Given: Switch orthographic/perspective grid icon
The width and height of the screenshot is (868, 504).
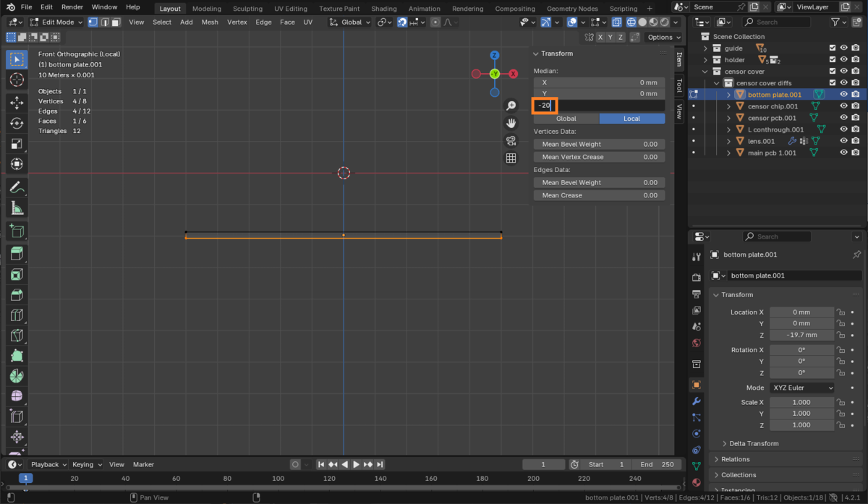Looking at the screenshot, I should (511, 158).
